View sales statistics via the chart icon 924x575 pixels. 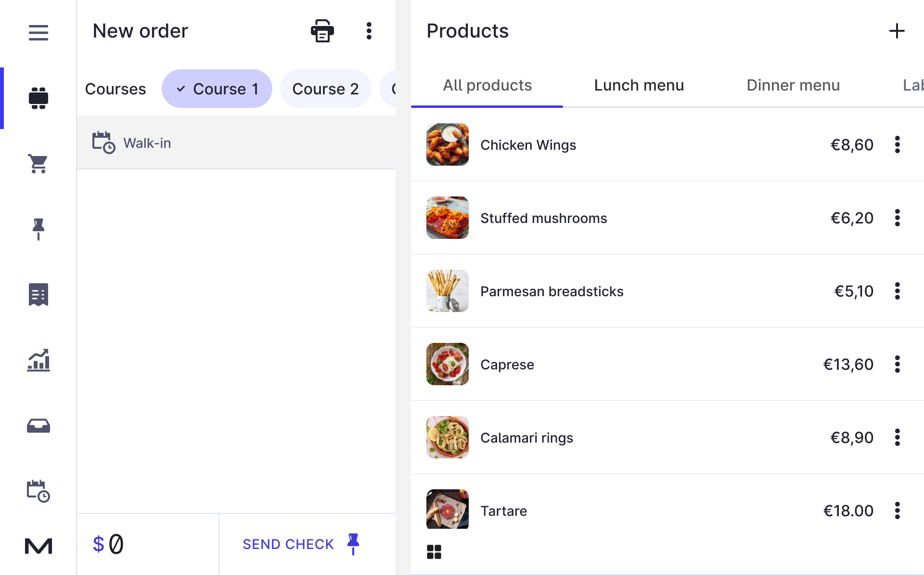[38, 360]
